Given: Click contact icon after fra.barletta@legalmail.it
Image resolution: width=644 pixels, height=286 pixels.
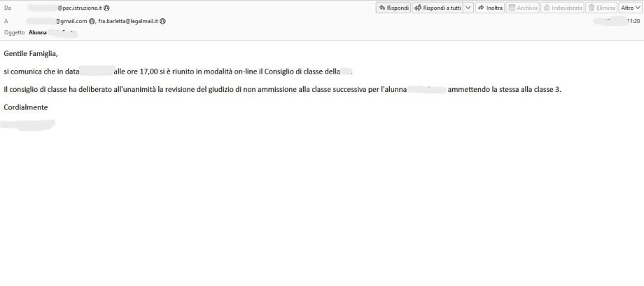Looking at the screenshot, I should tap(163, 21).
